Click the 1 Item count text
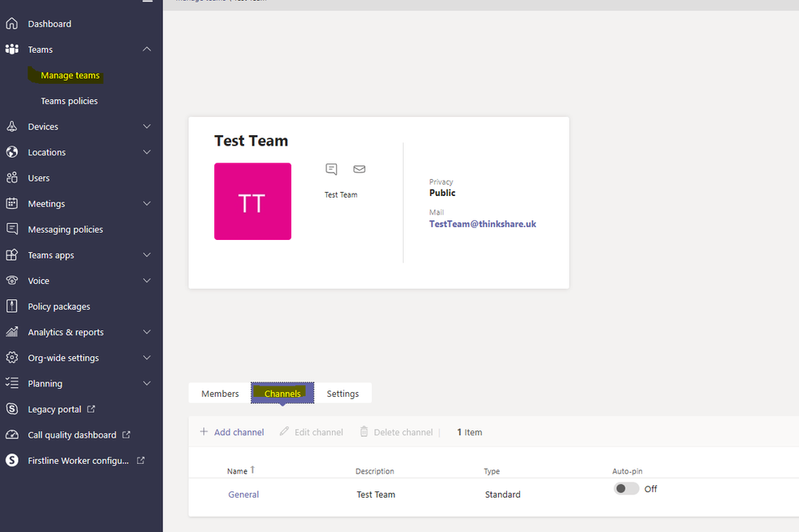799x532 pixels. (x=469, y=432)
